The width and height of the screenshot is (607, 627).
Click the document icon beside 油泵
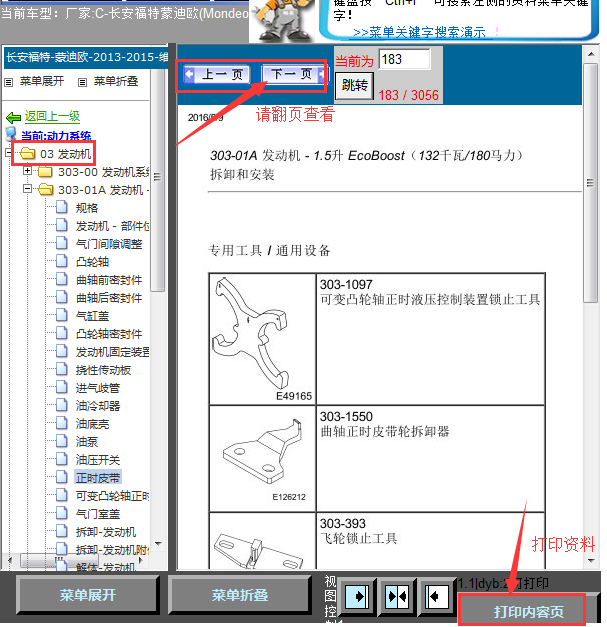[x=62, y=441]
